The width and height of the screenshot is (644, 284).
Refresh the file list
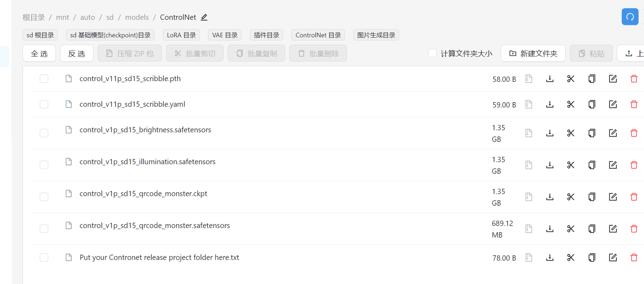pos(630,17)
